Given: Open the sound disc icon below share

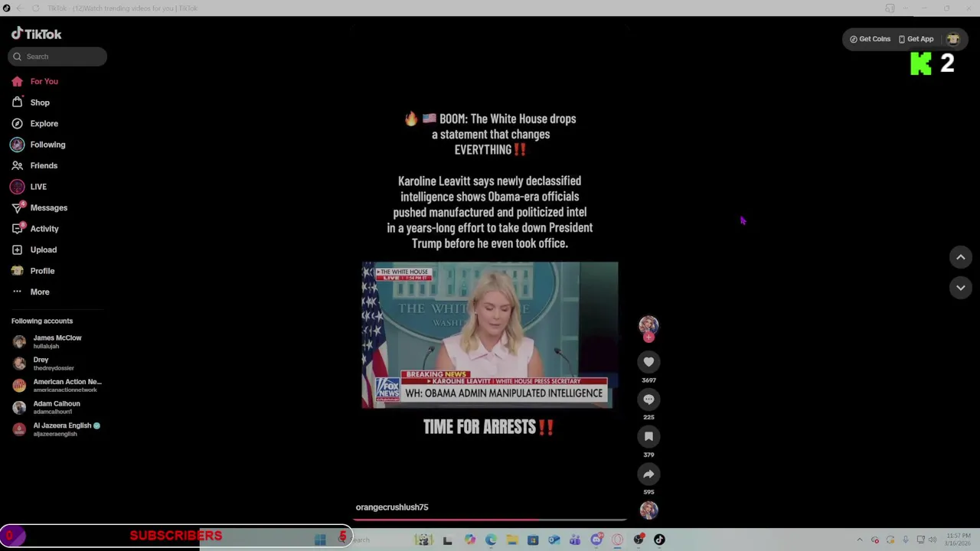Looking at the screenshot, I should [648, 510].
